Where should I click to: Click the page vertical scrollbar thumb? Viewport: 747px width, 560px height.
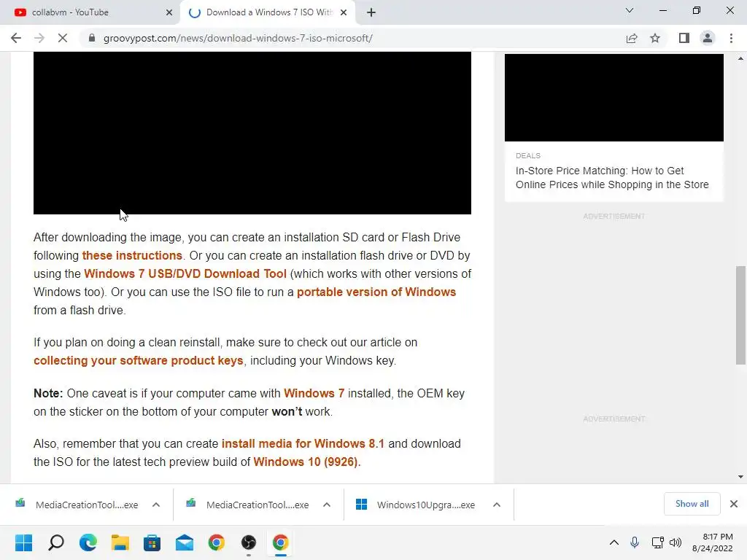tap(740, 315)
